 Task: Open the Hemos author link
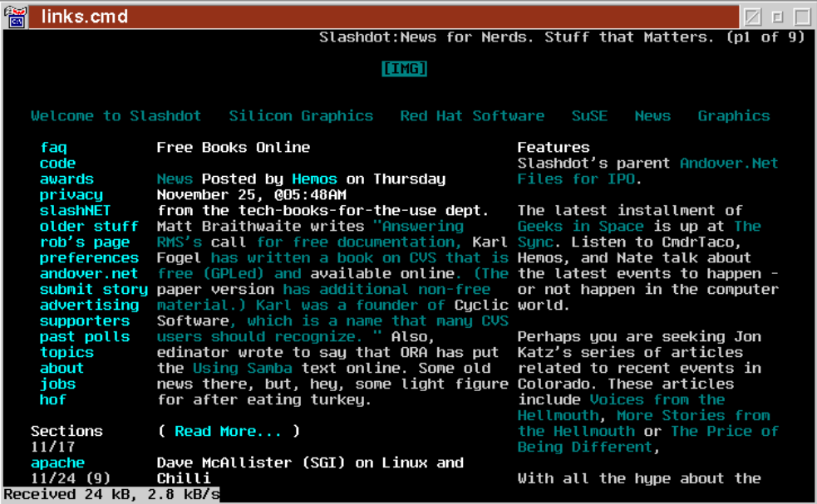[314, 179]
